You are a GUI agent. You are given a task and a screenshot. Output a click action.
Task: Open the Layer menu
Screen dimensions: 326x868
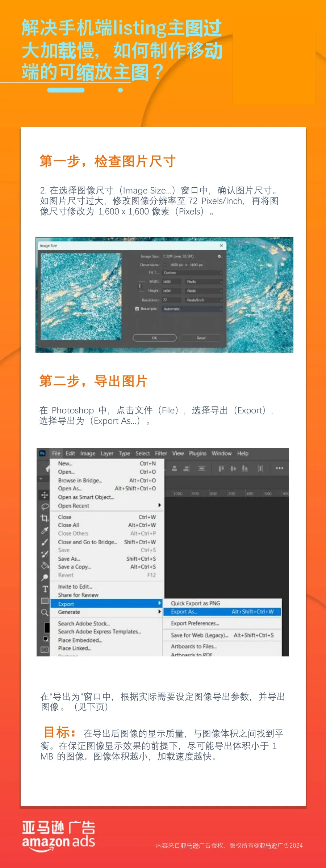tap(107, 454)
